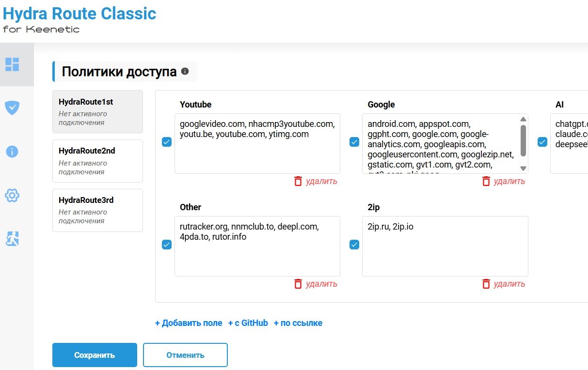Viewport: 588px width, 370px height.
Task: Click the shield checkmark sidebar icon
Action: (x=12, y=108)
